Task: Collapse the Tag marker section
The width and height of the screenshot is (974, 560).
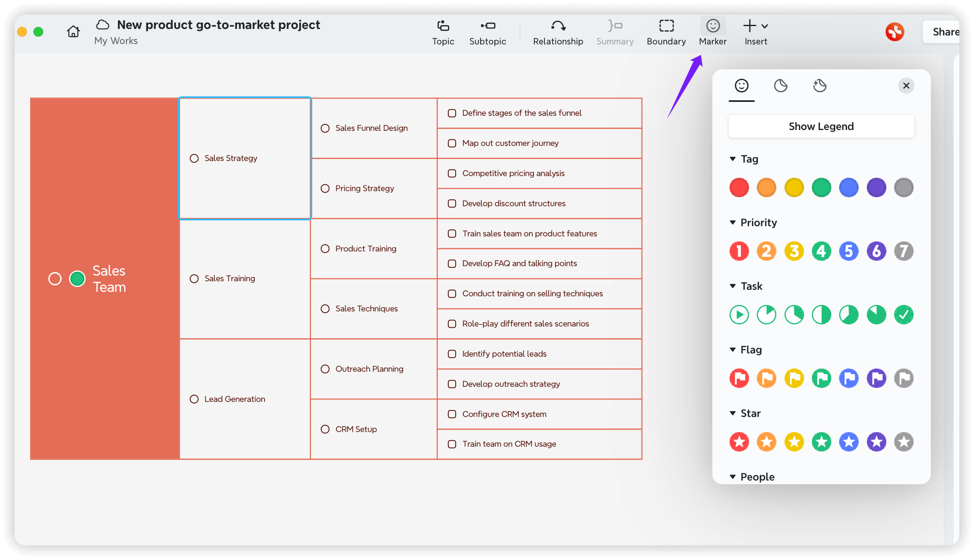Action: click(733, 159)
